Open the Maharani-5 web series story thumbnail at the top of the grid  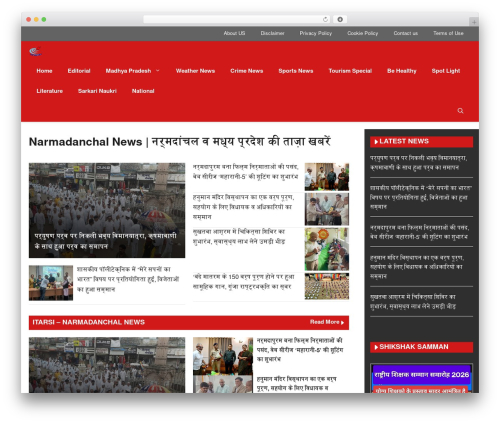pos(327,177)
